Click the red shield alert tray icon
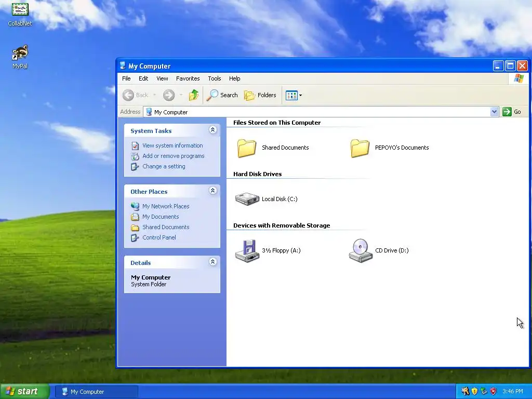 click(494, 392)
